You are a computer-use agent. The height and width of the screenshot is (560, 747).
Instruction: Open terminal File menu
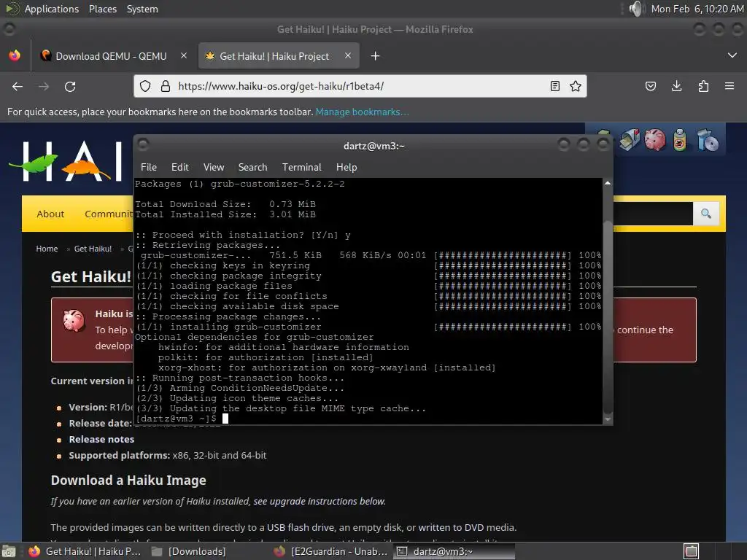tap(149, 167)
